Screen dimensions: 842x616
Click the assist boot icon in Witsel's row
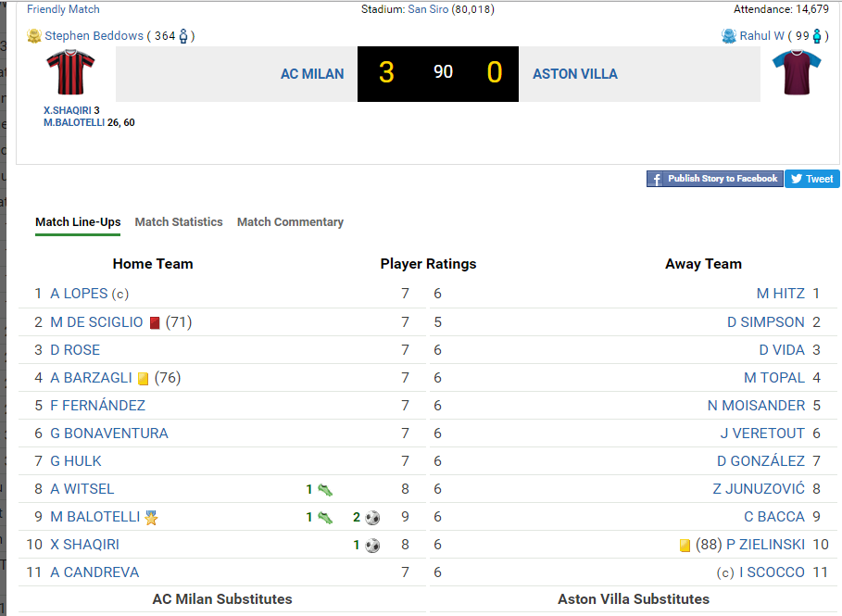tap(324, 490)
